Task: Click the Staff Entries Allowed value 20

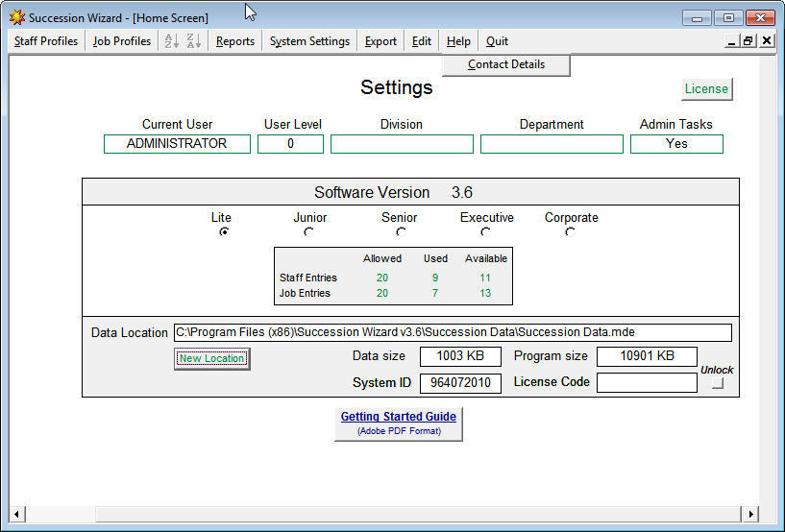Action: [382, 278]
